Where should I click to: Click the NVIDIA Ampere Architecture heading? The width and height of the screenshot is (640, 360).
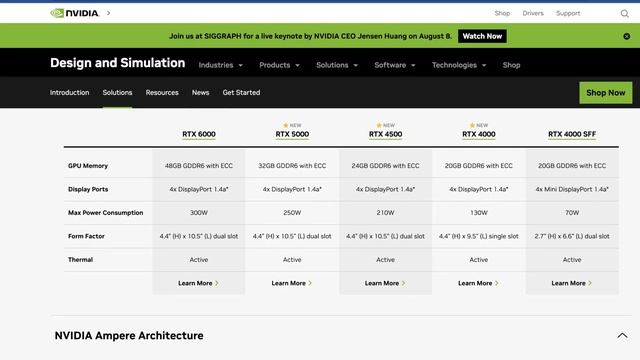(x=129, y=336)
